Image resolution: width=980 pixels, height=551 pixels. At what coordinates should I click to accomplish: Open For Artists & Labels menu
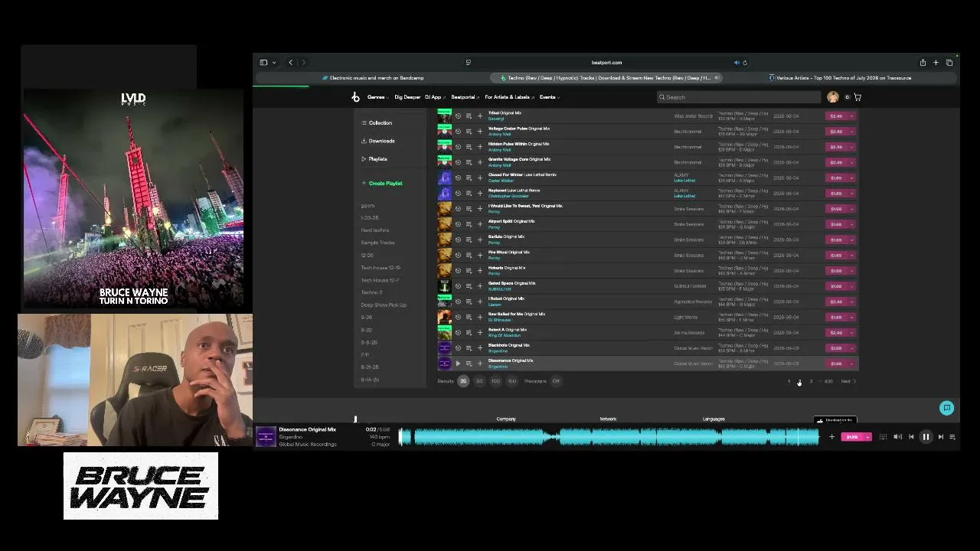tap(508, 97)
